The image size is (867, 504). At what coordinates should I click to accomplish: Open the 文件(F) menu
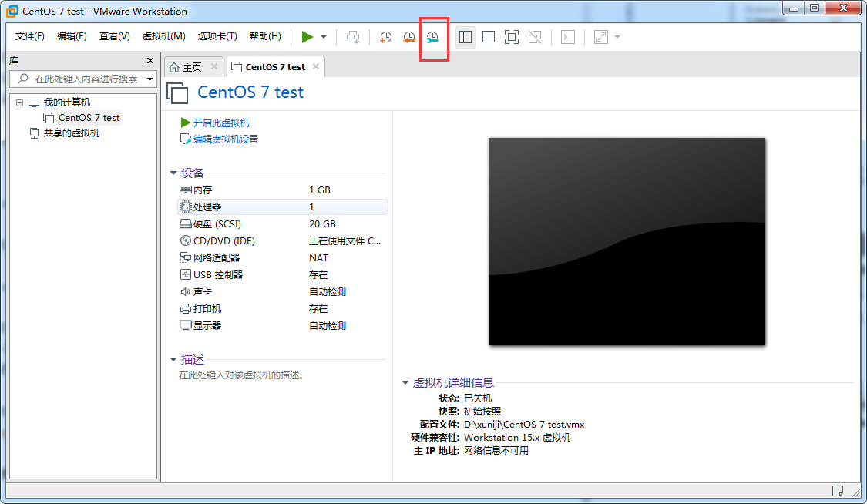30,36
